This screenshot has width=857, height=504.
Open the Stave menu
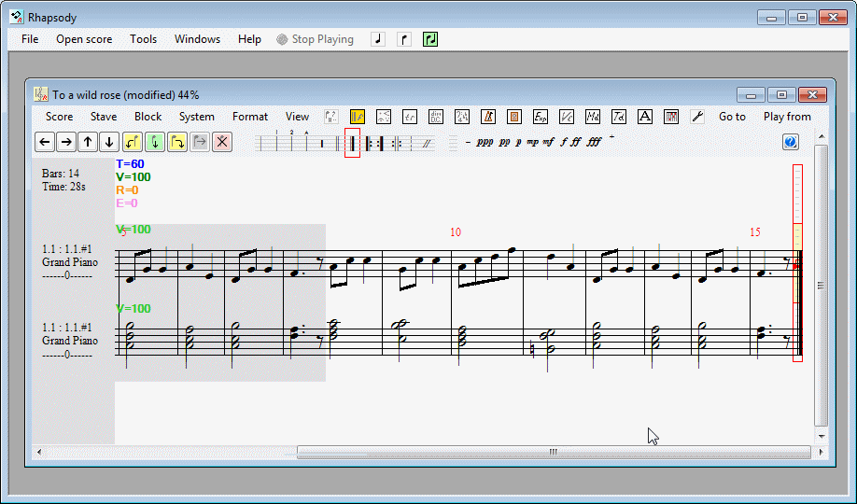tap(104, 117)
